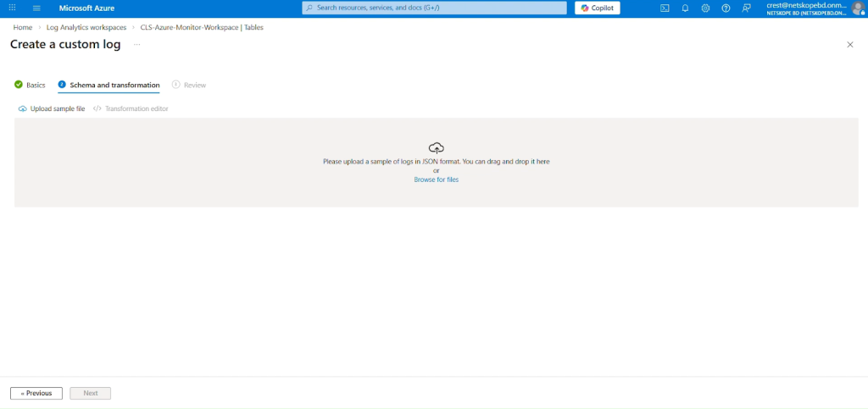Click the Microsoft Azure home title

coord(87,8)
